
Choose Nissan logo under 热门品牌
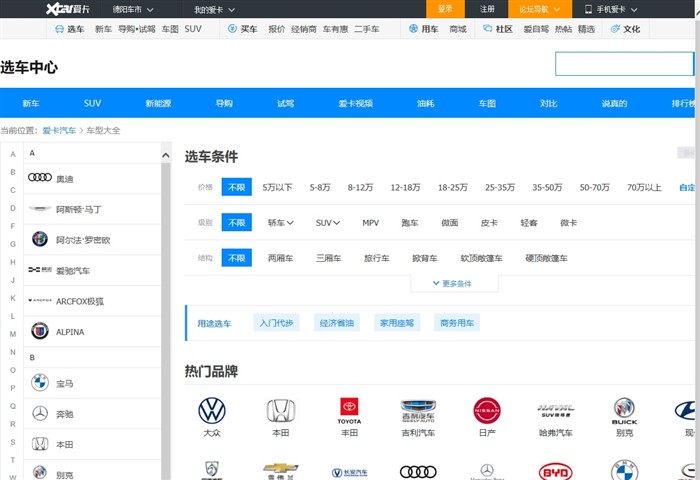[x=487, y=410]
